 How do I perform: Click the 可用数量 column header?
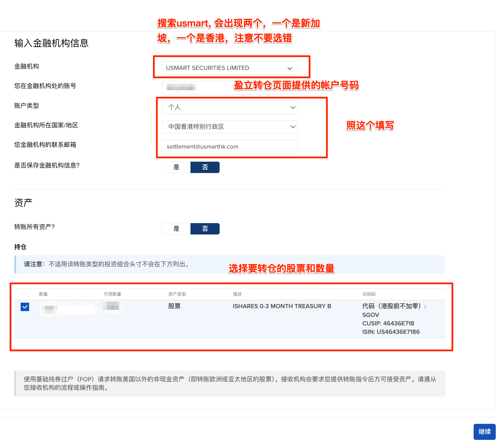click(112, 294)
